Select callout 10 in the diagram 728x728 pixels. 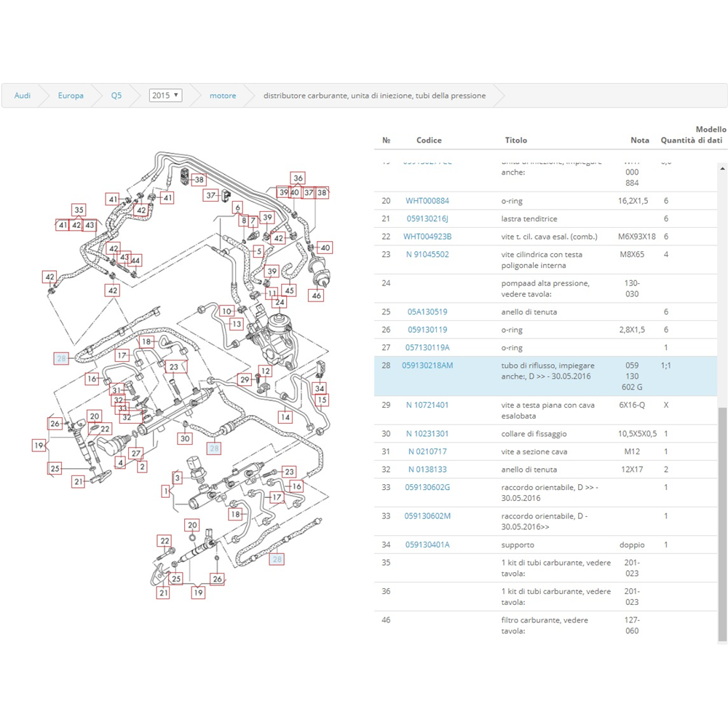click(226, 311)
